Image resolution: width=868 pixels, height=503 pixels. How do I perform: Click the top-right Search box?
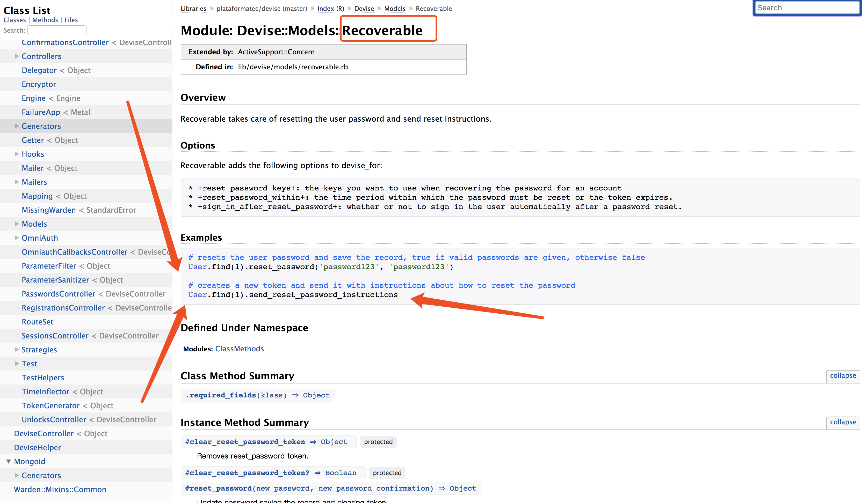807,8
